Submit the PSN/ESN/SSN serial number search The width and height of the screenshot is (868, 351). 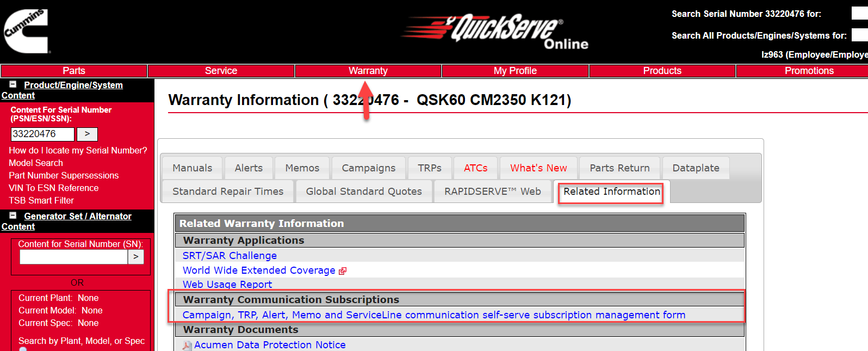(87, 134)
